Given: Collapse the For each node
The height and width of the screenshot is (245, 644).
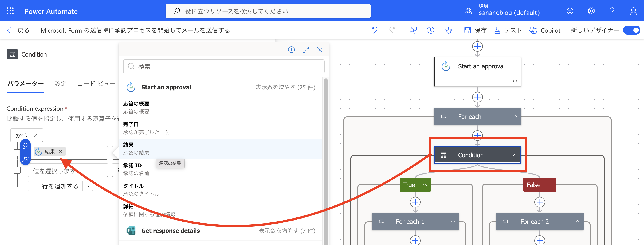Looking at the screenshot, I should (x=515, y=116).
